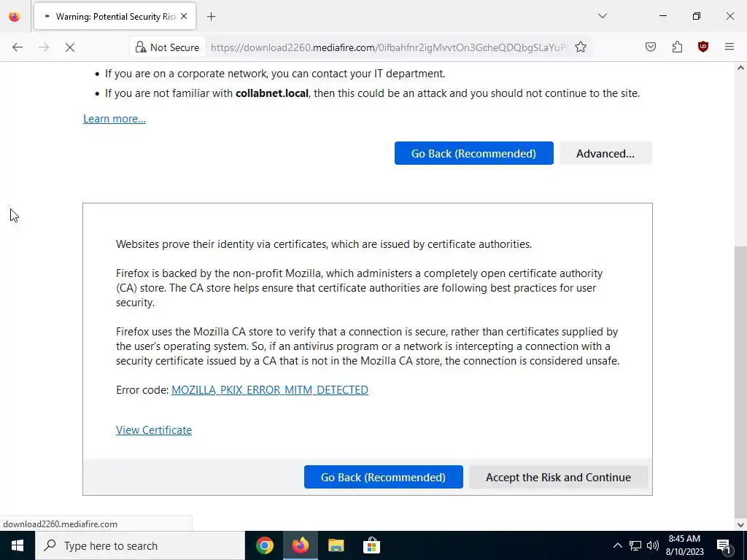Viewport: 747px width, 560px height.
Task: Follow the Learn more… link
Action: click(115, 119)
